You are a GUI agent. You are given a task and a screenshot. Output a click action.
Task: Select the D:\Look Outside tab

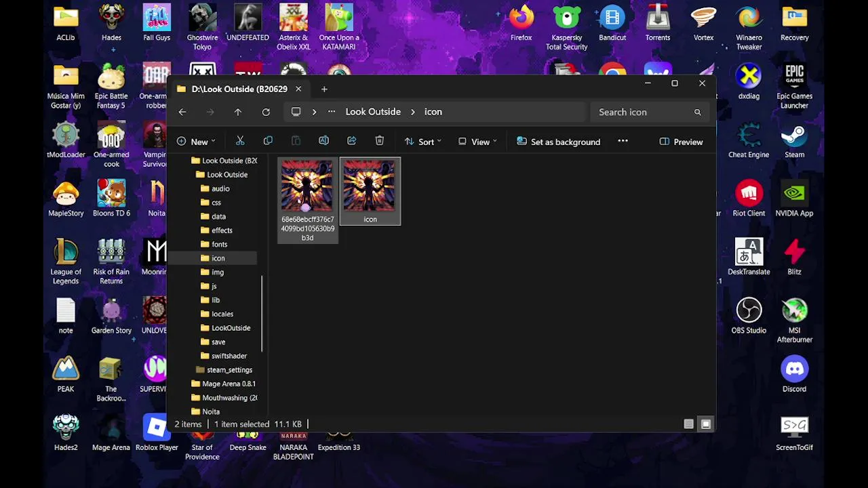click(x=239, y=89)
